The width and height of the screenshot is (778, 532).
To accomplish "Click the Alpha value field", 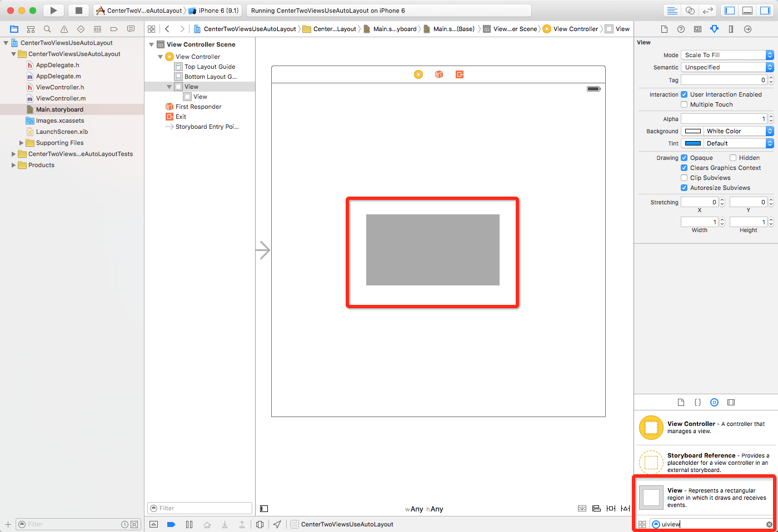I will [x=724, y=119].
